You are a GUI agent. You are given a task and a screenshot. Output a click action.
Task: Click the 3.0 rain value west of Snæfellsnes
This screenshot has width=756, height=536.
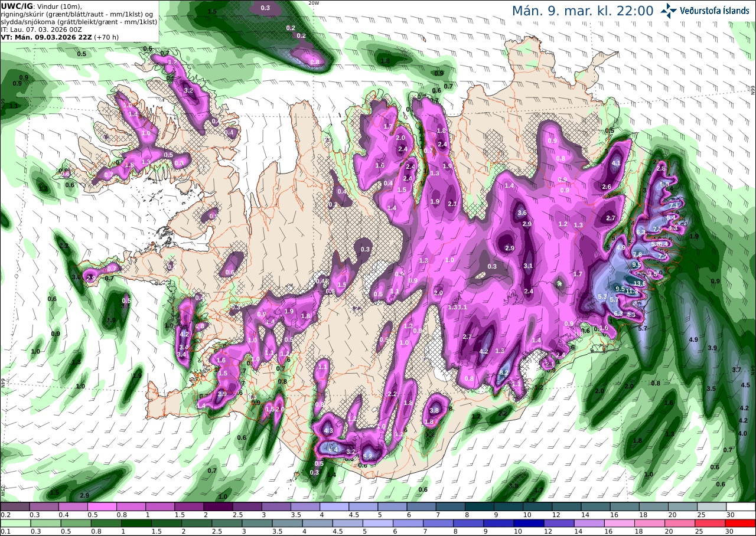76,277
